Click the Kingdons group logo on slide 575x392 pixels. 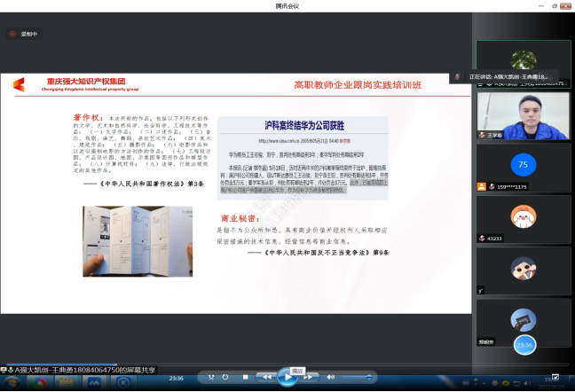coord(20,85)
